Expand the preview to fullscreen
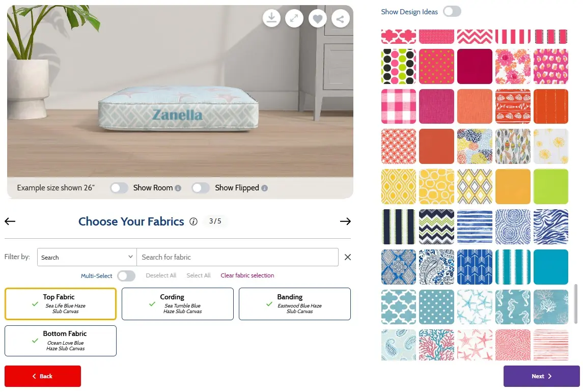583x392 pixels. pyautogui.click(x=294, y=19)
